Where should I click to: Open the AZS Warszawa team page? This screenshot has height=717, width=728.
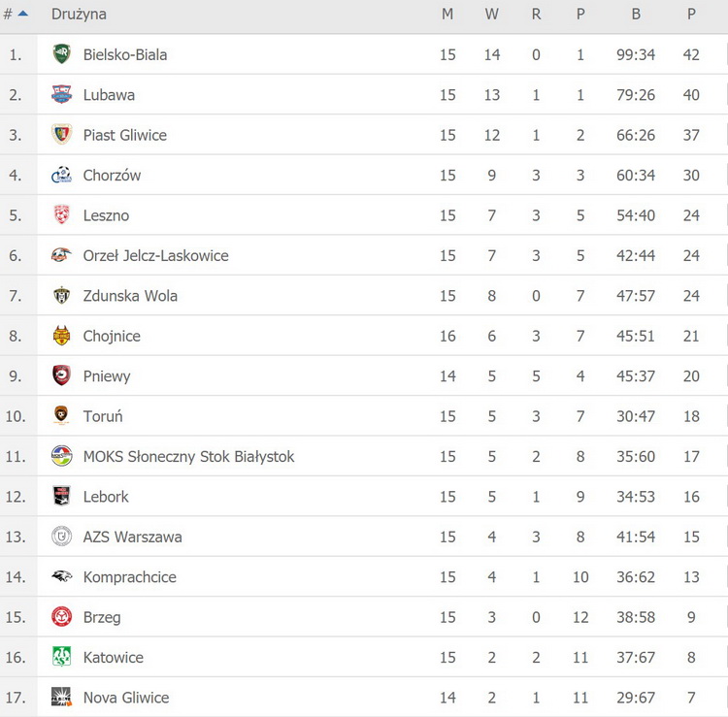[x=132, y=537]
